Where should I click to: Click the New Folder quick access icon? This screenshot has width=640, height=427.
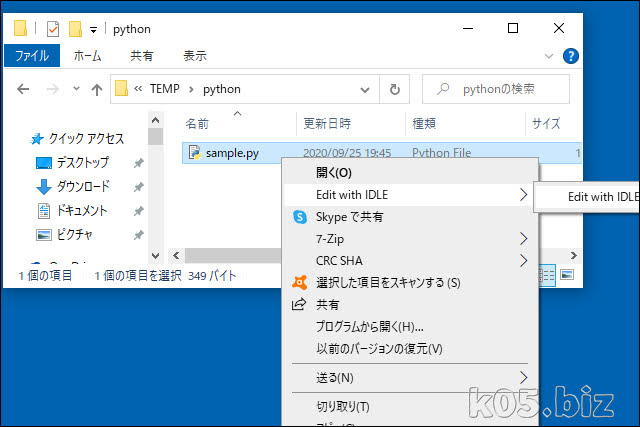pyautogui.click(x=76, y=29)
